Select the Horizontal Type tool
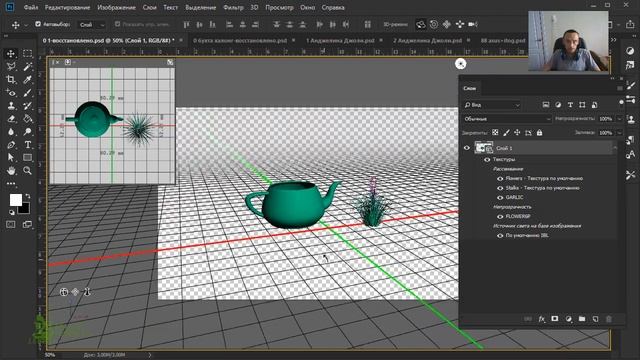 coord(27,145)
